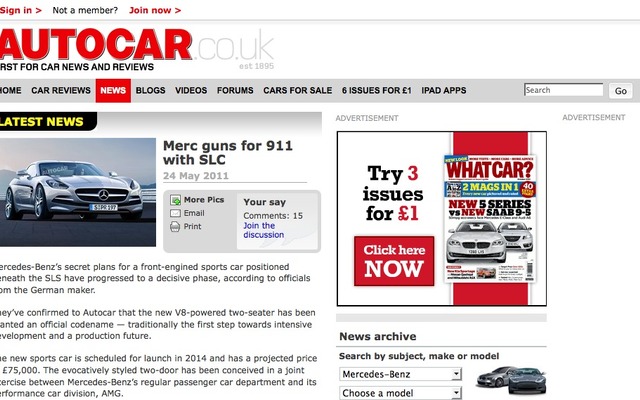Click the Your say heading
Screen dimensions: 640x400
[264, 202]
